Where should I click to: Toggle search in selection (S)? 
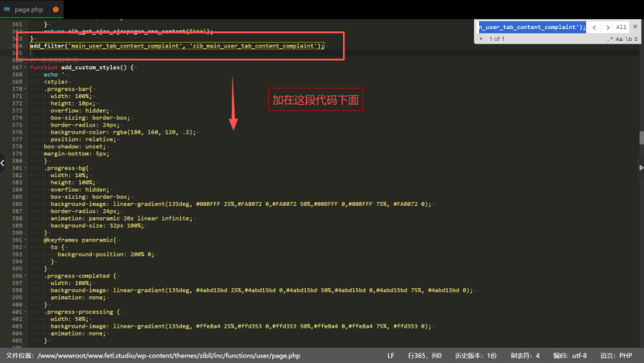click(635, 39)
